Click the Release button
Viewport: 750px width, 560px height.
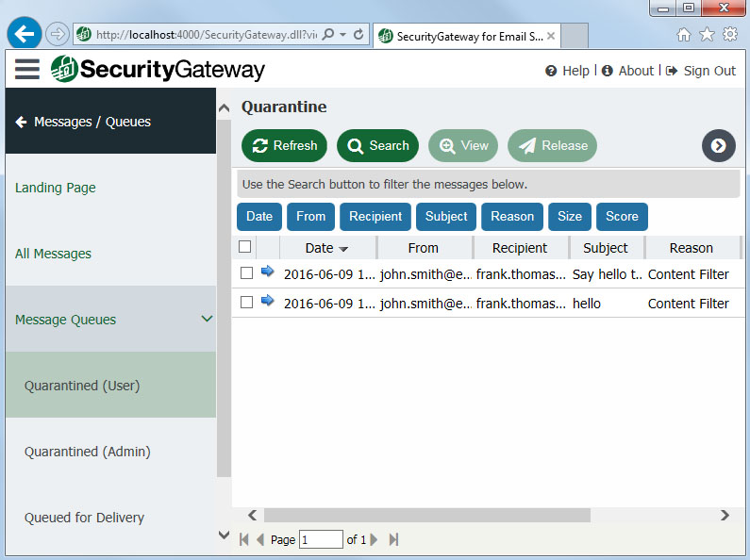click(x=553, y=146)
